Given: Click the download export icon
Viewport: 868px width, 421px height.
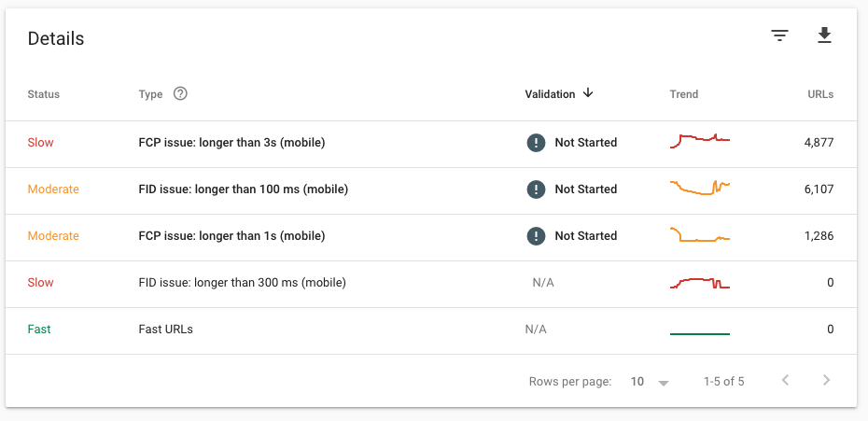Looking at the screenshot, I should [x=824, y=35].
